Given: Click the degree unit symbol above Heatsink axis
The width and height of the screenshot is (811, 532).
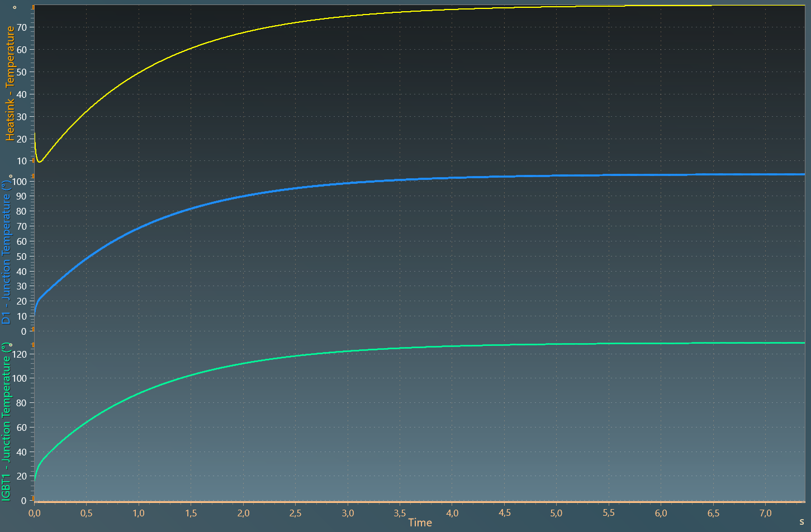Looking at the screenshot, I should pos(15,8).
